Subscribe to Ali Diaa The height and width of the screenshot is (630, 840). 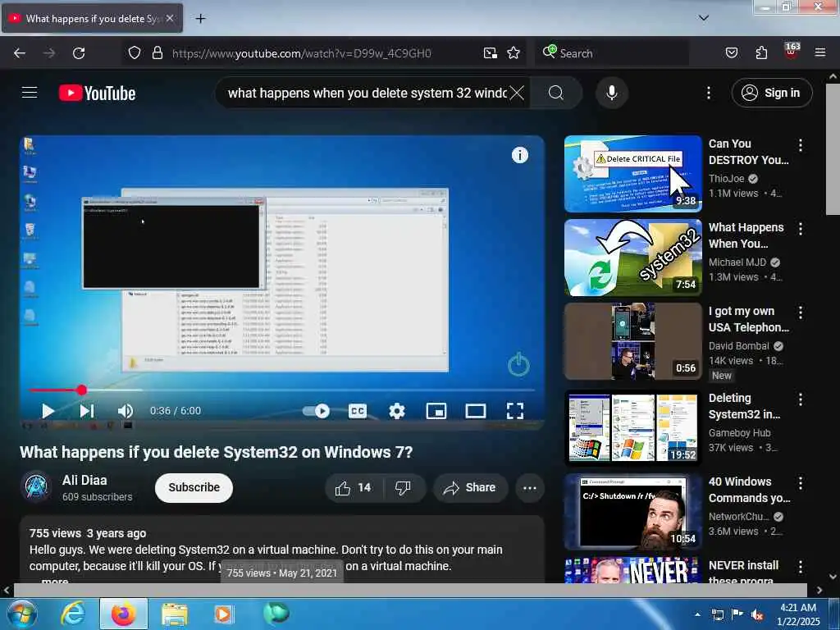[194, 487]
